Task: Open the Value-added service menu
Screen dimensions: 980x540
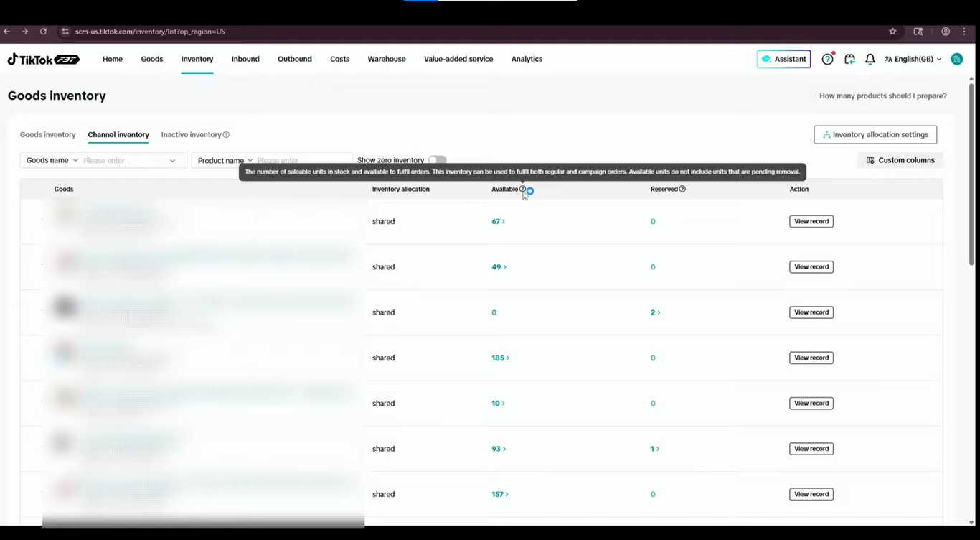Action: pos(458,59)
